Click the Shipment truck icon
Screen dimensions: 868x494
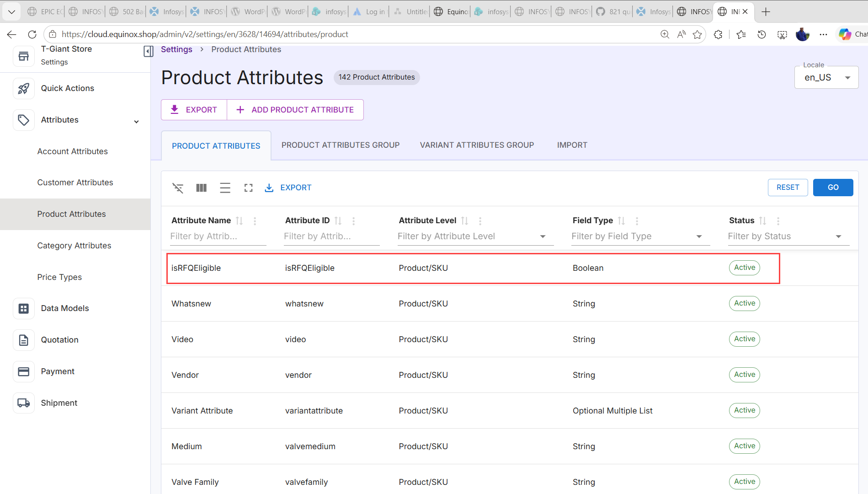click(24, 403)
